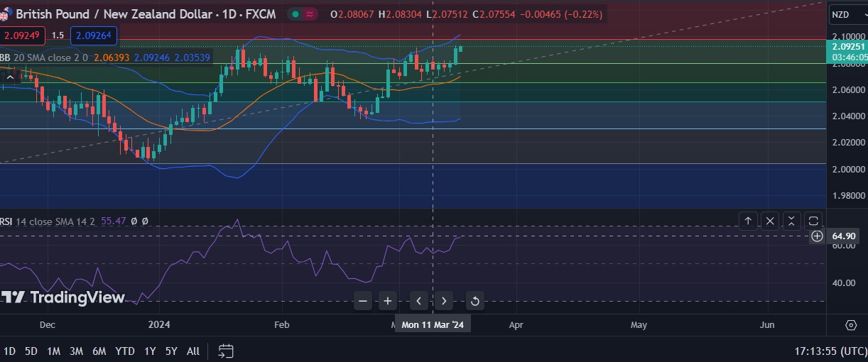Click the GBP/NZD flag symbol icon

[5, 14]
